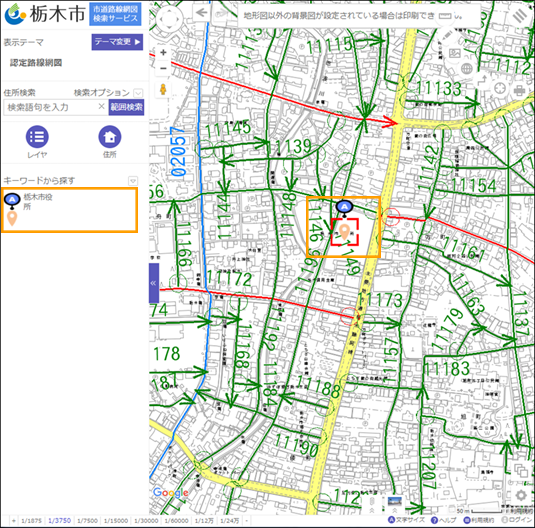The width and height of the screenshot is (535, 528).
Task: Select the pencil drawing tool
Action: coord(446,36)
